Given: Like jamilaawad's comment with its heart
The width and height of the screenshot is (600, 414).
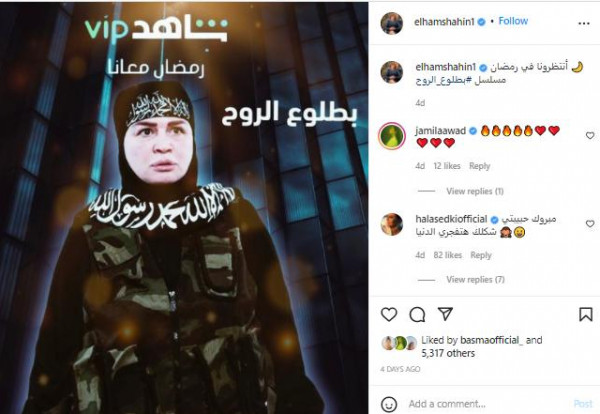Looking at the screenshot, I should pyautogui.click(x=590, y=135).
